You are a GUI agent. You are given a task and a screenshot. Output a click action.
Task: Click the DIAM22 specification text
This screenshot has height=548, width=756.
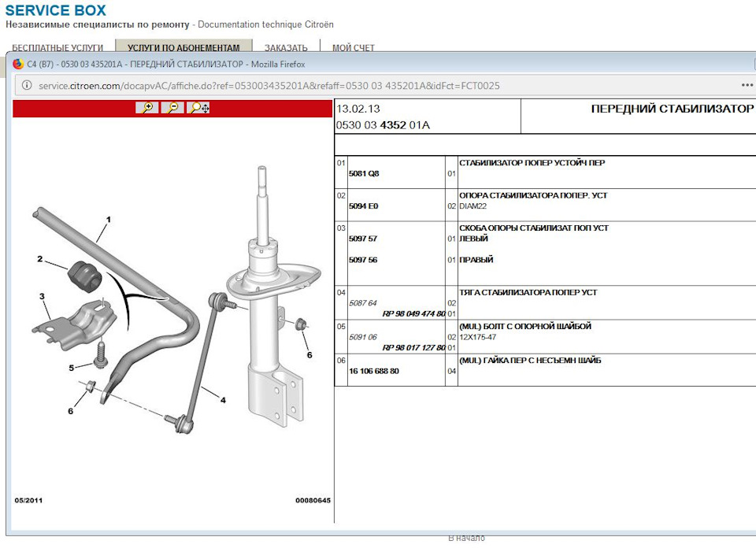click(473, 205)
